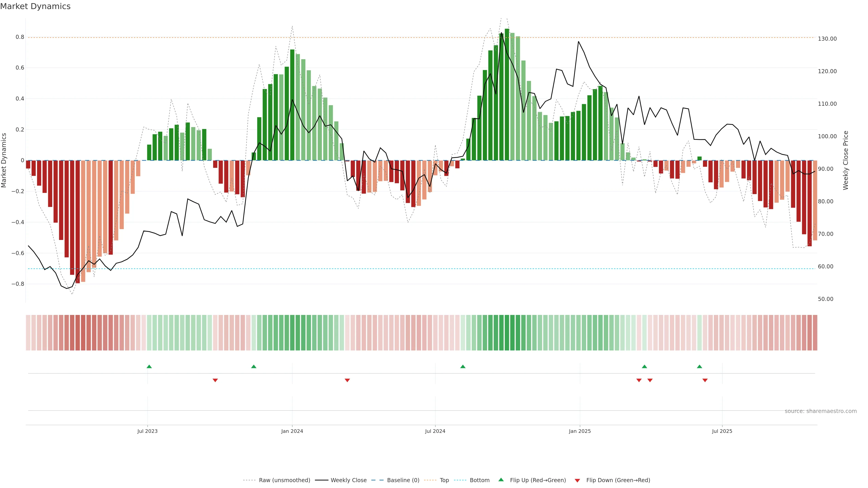Click the Market Dynamics chart title
The width and height of the screenshot is (868, 488).
[x=35, y=6]
